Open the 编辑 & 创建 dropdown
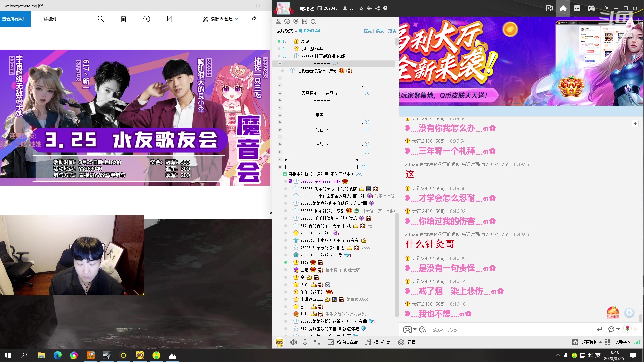This screenshot has width=644, height=362. [x=220, y=19]
